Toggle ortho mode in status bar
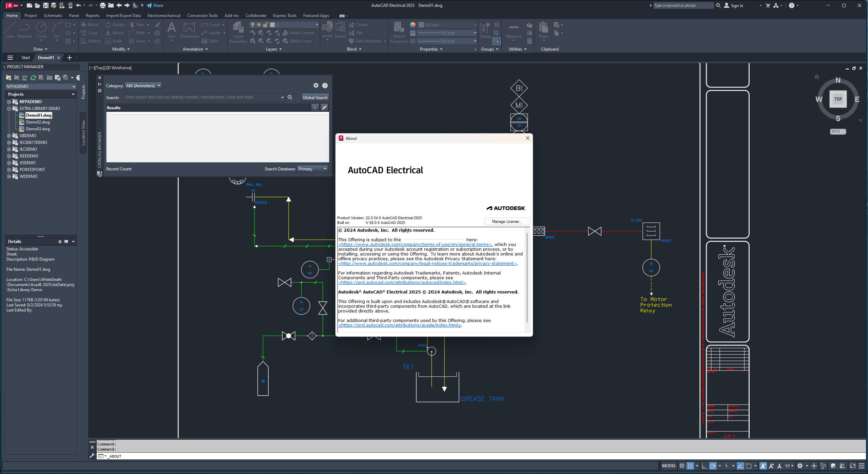 pyautogui.click(x=704, y=466)
